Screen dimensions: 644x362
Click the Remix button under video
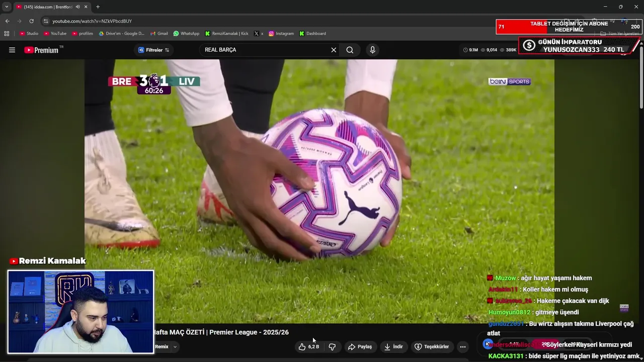pos(162,346)
